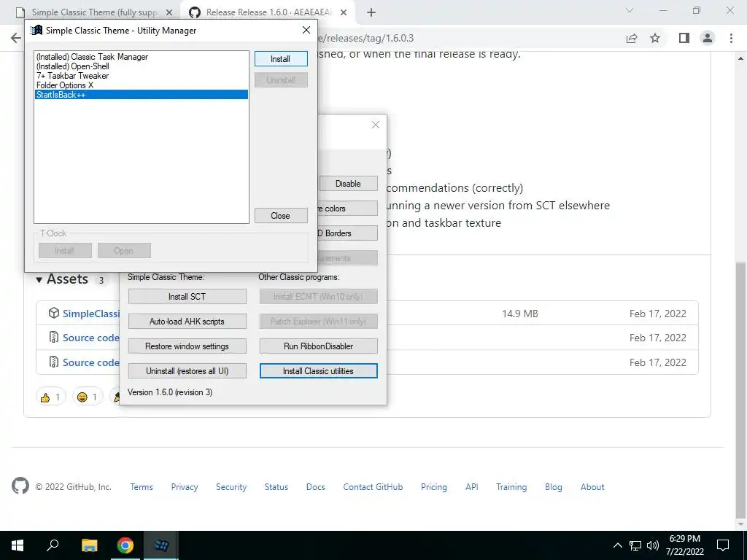747x560 pixels.
Task: Open the Chrome profile icon
Action: 708,38
